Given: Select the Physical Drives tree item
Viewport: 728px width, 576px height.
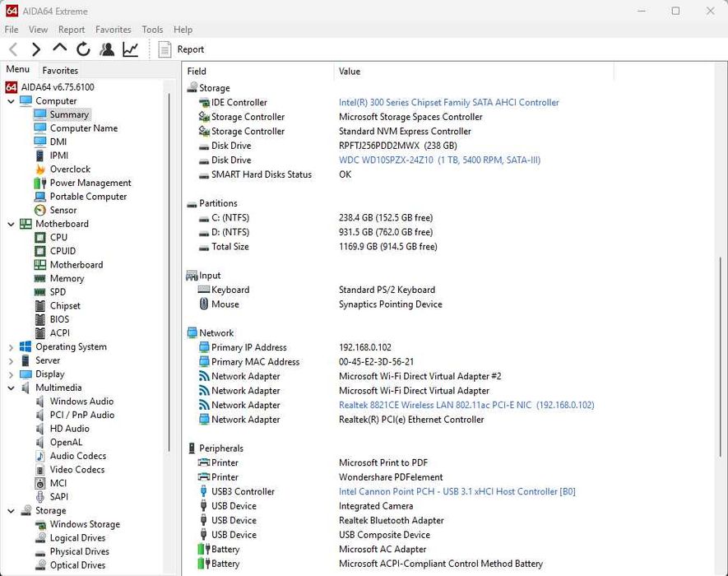Looking at the screenshot, I should (80, 551).
